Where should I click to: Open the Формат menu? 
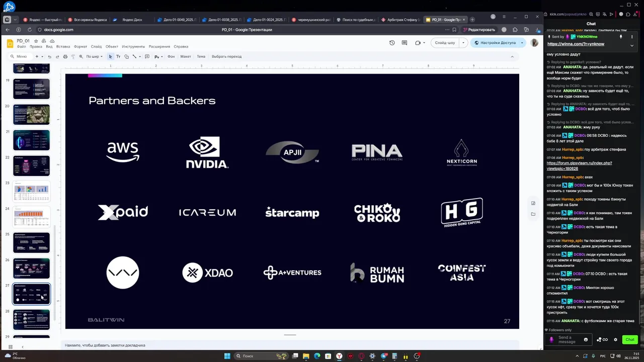80,47
